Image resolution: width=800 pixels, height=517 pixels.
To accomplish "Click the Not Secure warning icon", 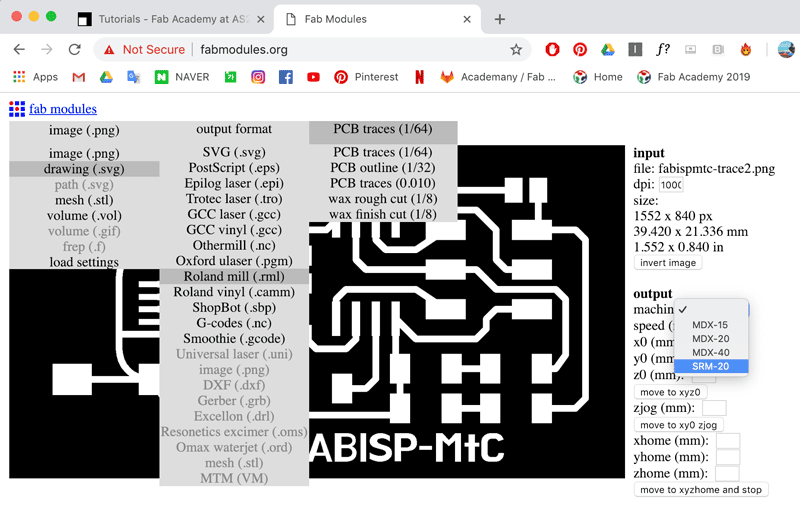I will click(109, 50).
